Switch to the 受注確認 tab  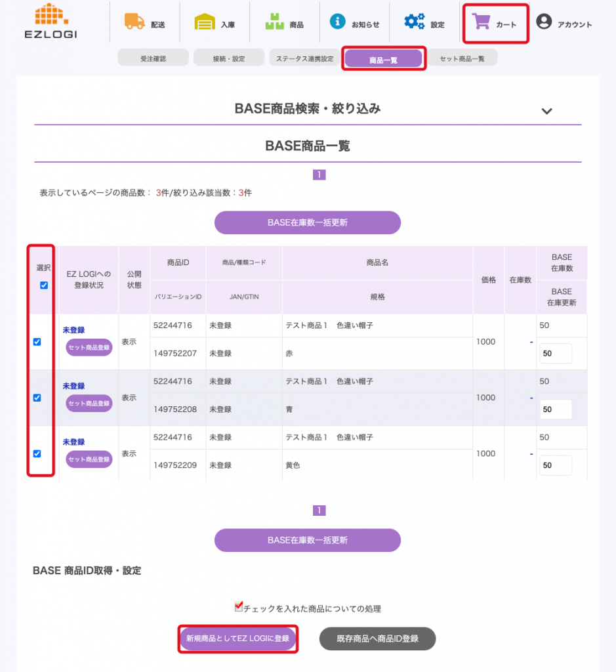tap(154, 58)
